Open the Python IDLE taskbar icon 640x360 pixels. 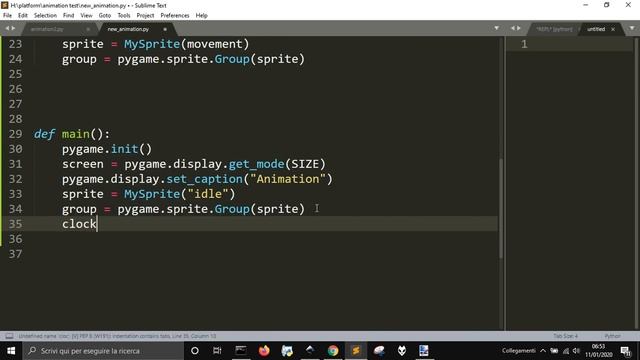point(287,351)
